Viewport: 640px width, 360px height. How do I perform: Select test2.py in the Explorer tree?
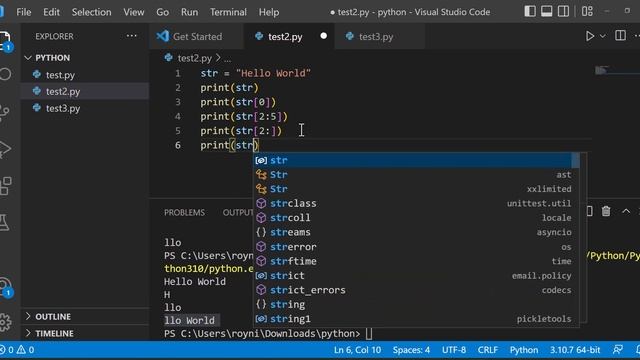tap(85, 91)
